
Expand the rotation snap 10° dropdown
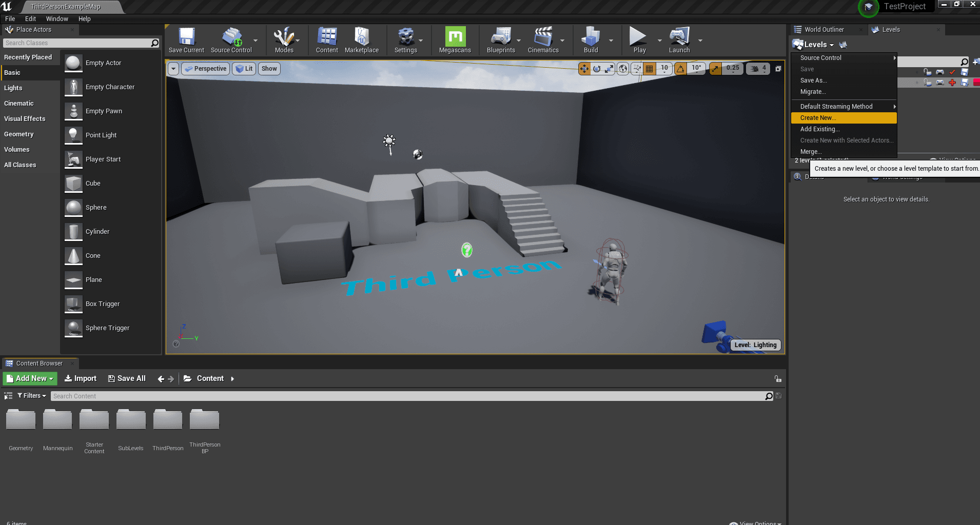(x=696, y=68)
